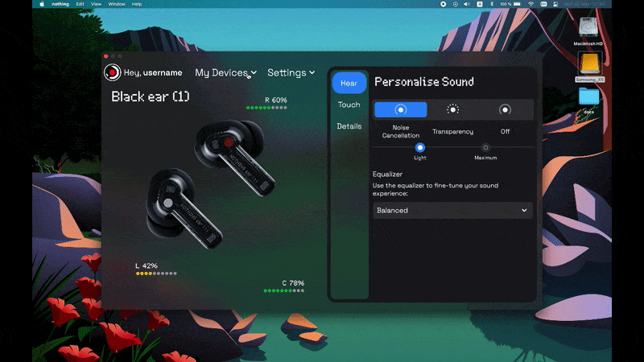Open the Edit menu
The height and width of the screenshot is (362, 644).
[x=80, y=4]
